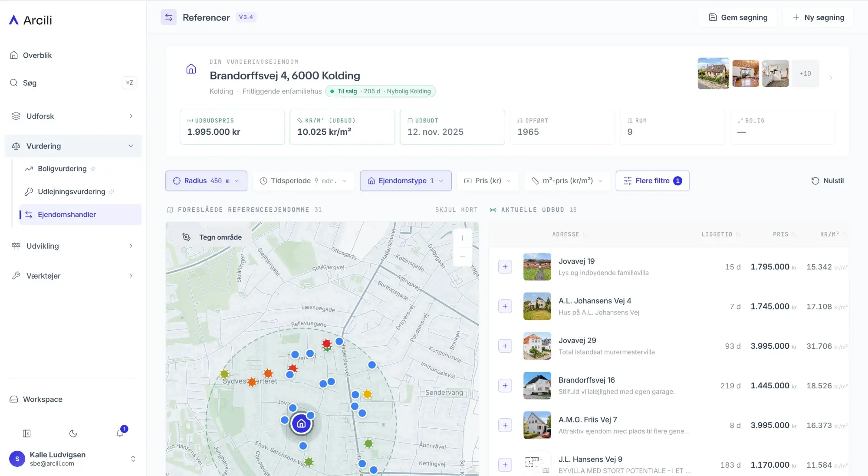Collapse the sidebar panel icon
Viewport: 868px width, 476px height.
26,433
